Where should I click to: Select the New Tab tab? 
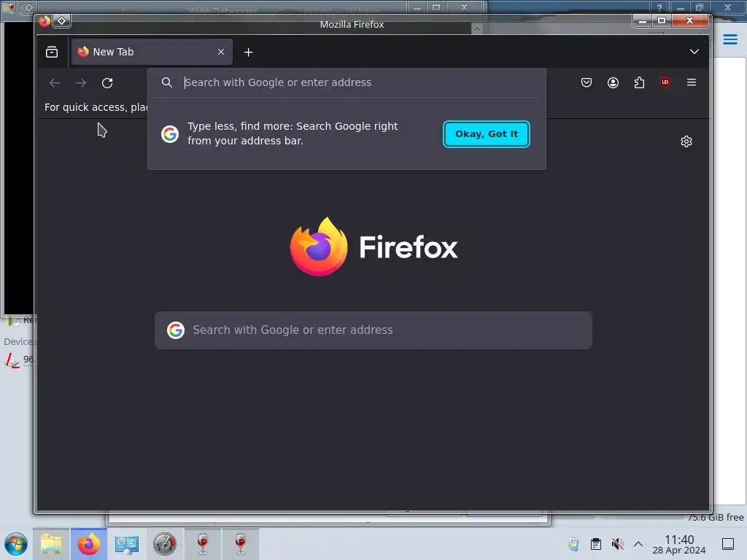tap(152, 52)
